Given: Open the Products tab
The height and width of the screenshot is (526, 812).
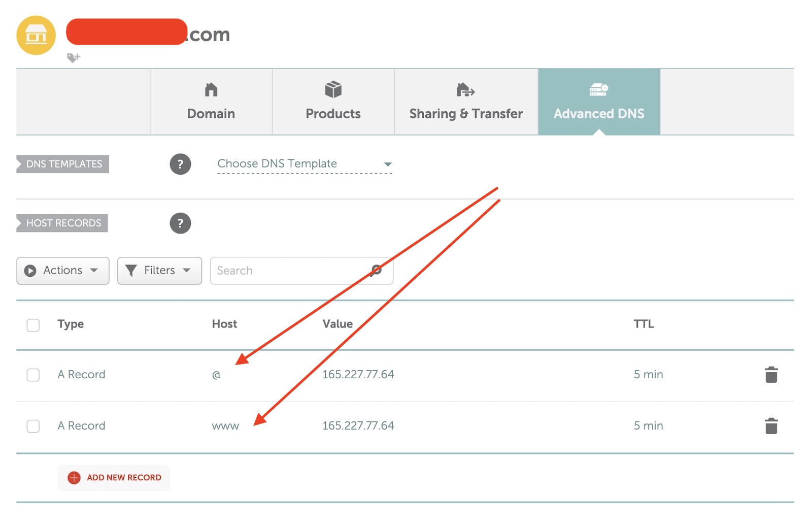Looking at the screenshot, I should coord(333,102).
